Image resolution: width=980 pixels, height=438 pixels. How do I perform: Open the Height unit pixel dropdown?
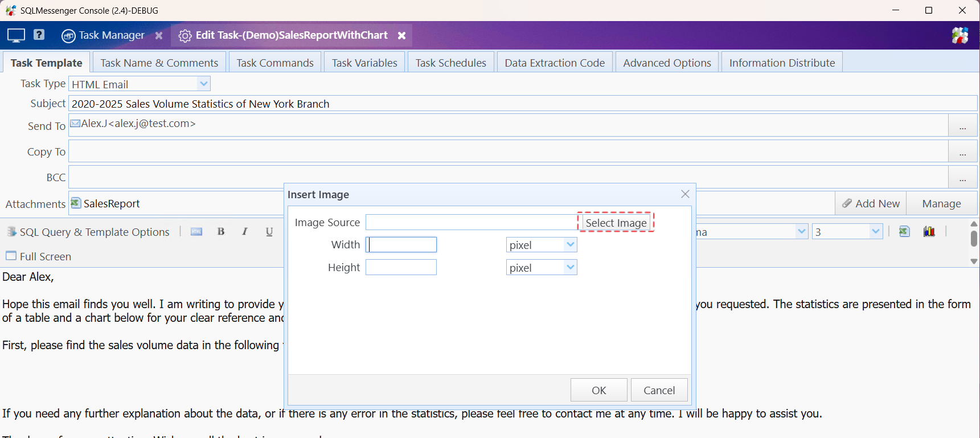click(570, 268)
